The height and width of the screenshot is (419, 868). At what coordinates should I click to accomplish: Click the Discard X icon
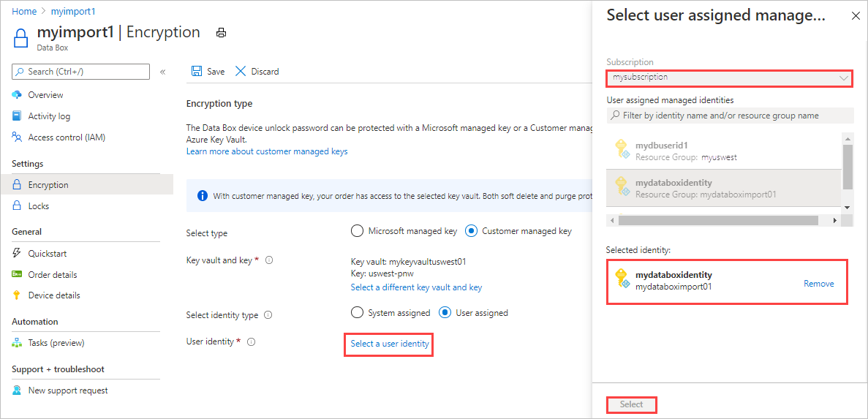[x=241, y=71]
